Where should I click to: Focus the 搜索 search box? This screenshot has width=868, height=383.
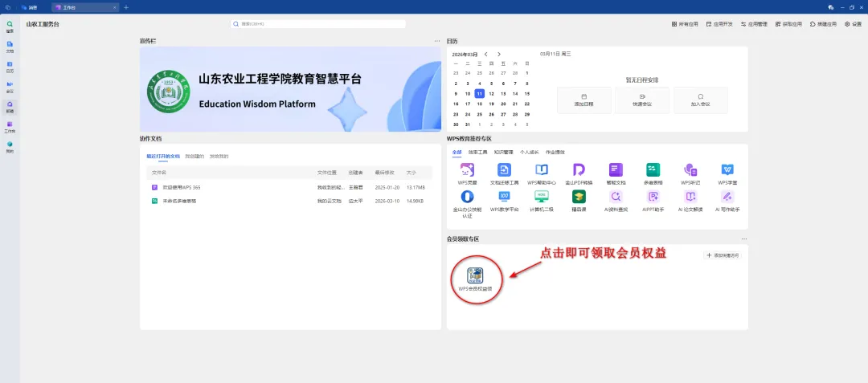click(x=318, y=24)
